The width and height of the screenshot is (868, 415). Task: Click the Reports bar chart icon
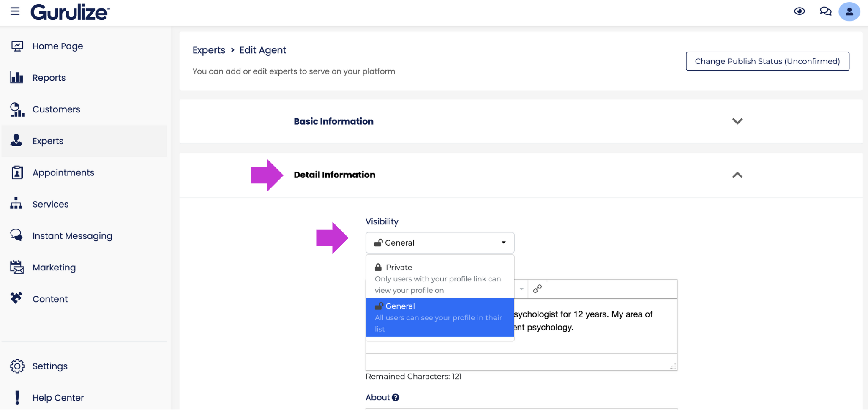coord(17,78)
